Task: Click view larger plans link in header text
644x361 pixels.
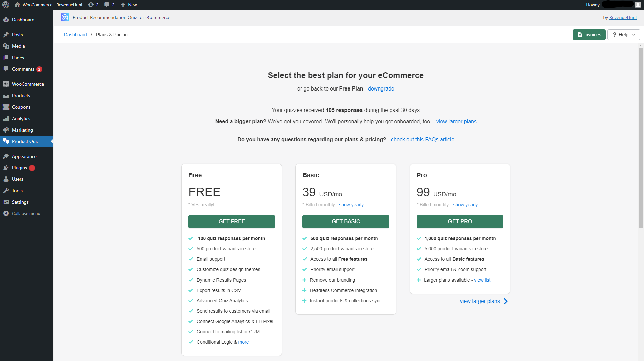Action: (456, 122)
